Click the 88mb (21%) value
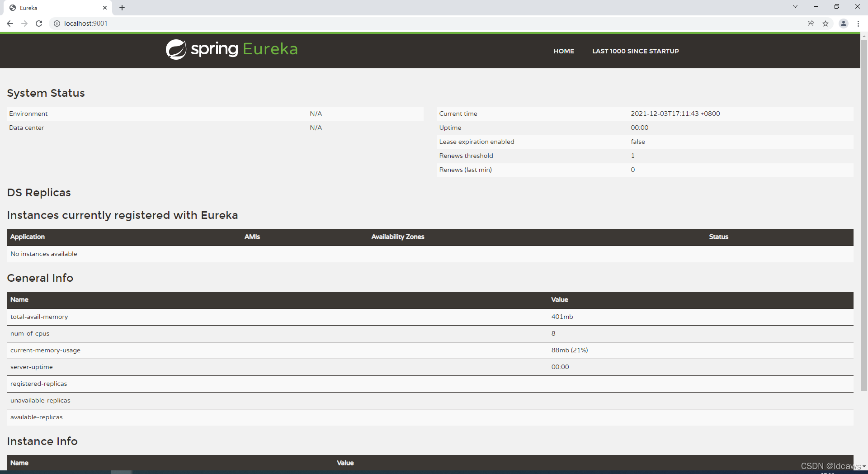868x474 pixels. (570, 351)
